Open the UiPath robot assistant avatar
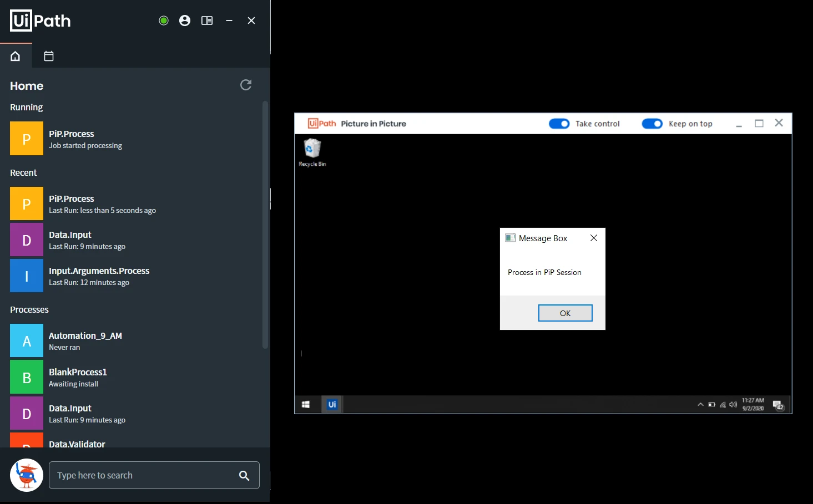813x504 pixels. click(27, 475)
